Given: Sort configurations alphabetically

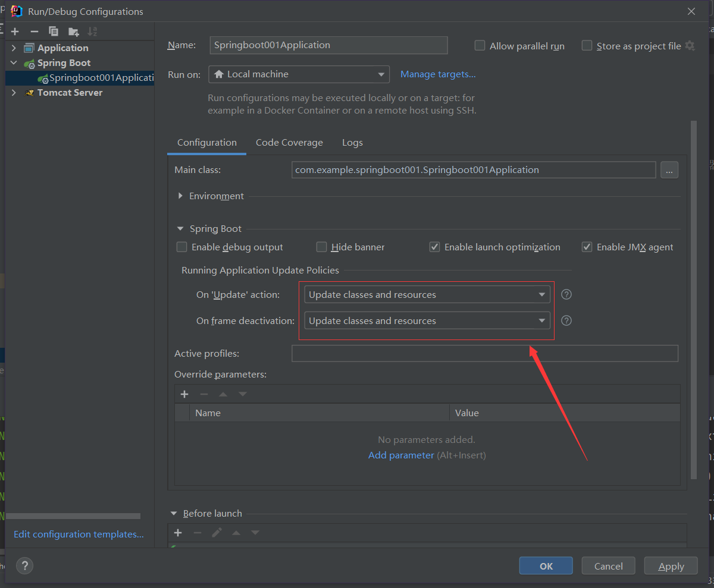Looking at the screenshot, I should point(92,32).
